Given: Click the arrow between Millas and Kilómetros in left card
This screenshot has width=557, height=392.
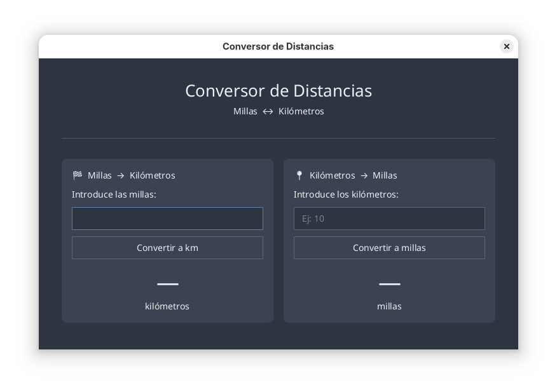Looking at the screenshot, I should pos(121,176).
